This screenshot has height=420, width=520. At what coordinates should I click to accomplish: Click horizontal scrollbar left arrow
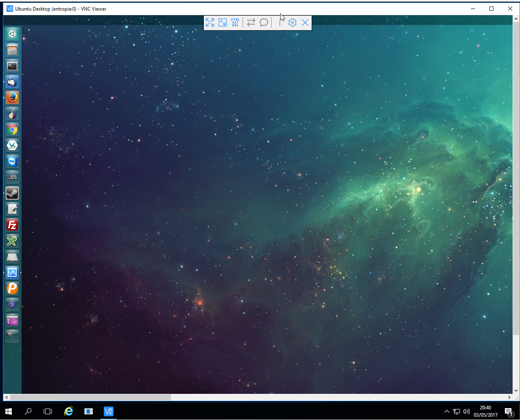point(7,397)
